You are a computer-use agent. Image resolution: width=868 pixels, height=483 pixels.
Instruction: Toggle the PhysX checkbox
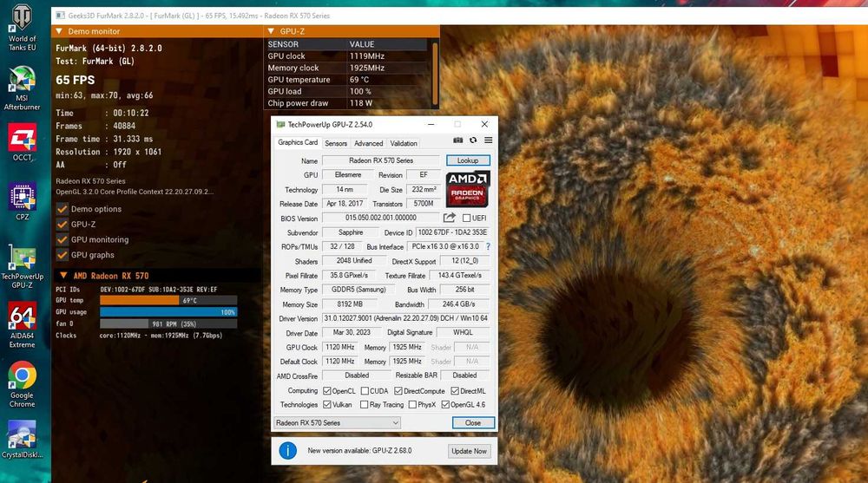point(412,404)
